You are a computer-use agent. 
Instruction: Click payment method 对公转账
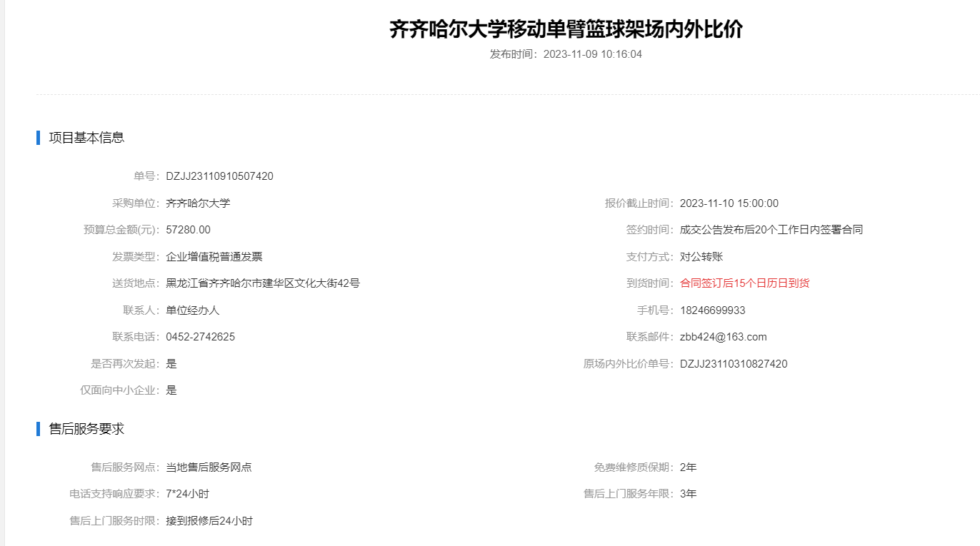click(701, 257)
